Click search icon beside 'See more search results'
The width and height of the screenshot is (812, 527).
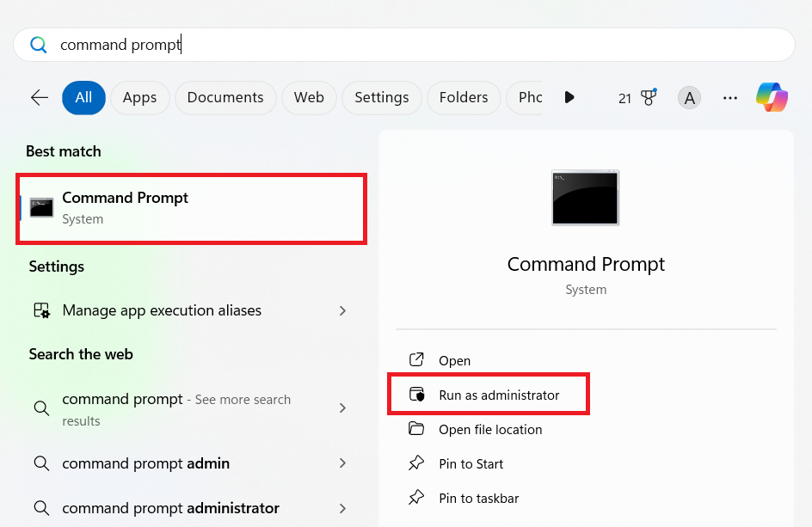coord(41,408)
